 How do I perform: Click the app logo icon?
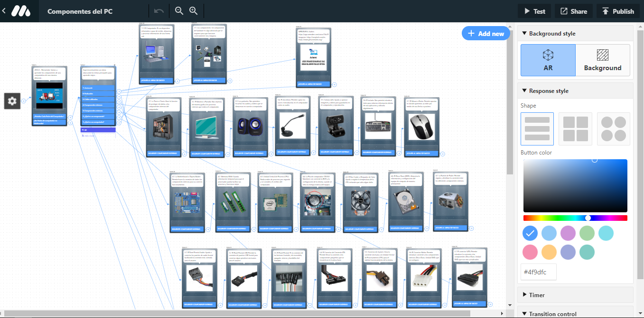[x=21, y=11]
